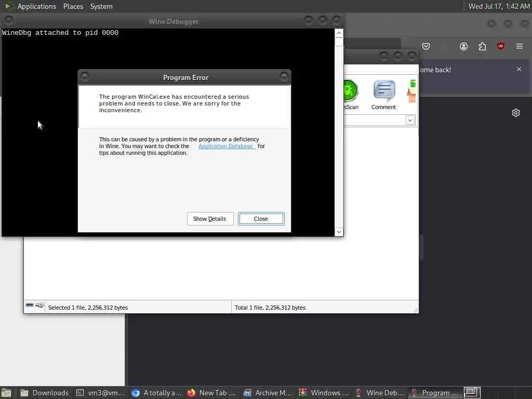The image size is (532, 399).
Task: Open Firefox account icon
Action: tap(463, 46)
